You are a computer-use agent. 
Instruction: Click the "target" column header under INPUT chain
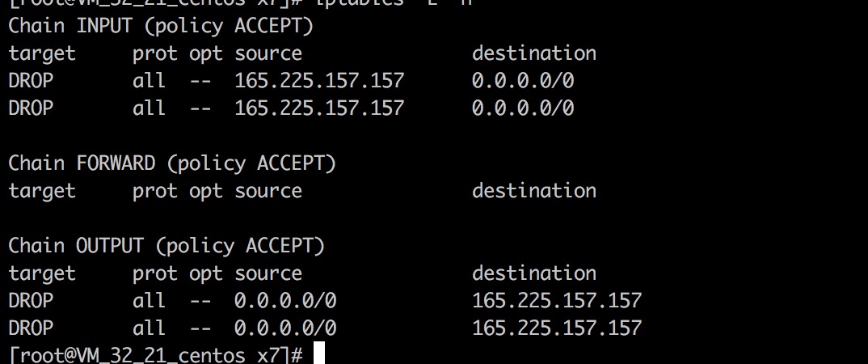(x=42, y=53)
